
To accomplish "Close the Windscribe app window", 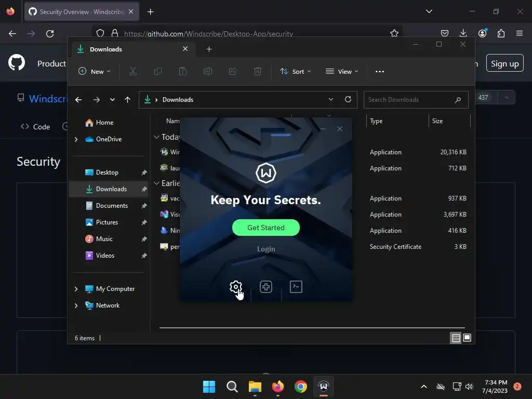I will (340, 129).
